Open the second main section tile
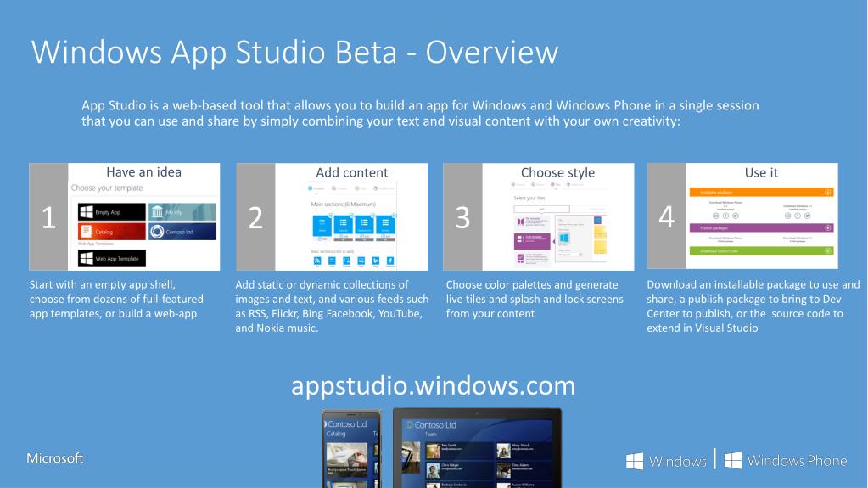The image size is (868, 488). [x=344, y=224]
